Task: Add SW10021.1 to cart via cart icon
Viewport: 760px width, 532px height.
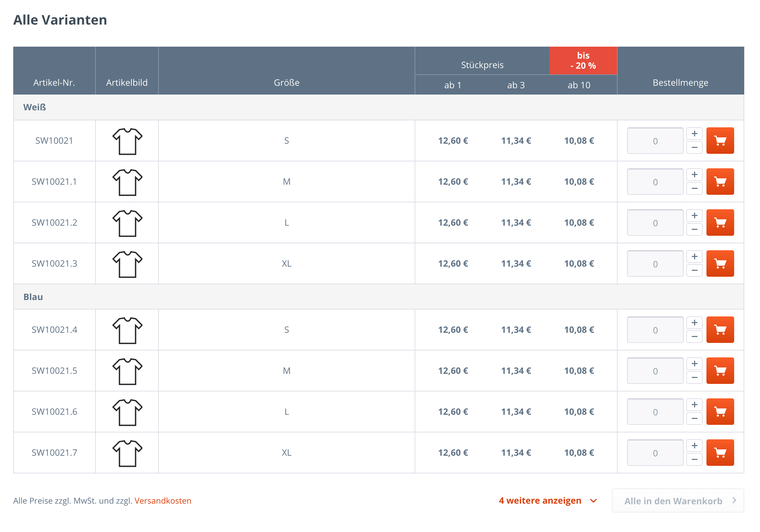Action: click(x=720, y=182)
